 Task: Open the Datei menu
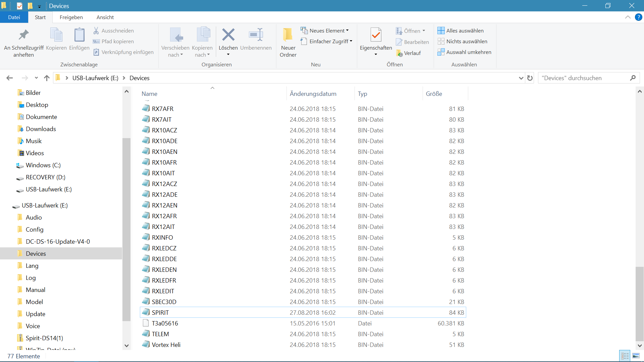coord(14,17)
